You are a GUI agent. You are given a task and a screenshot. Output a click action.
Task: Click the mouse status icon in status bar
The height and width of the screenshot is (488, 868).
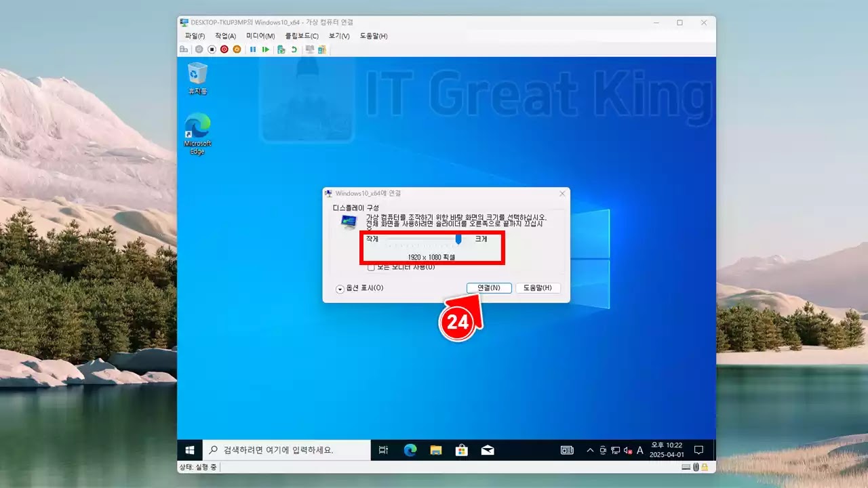click(x=696, y=468)
